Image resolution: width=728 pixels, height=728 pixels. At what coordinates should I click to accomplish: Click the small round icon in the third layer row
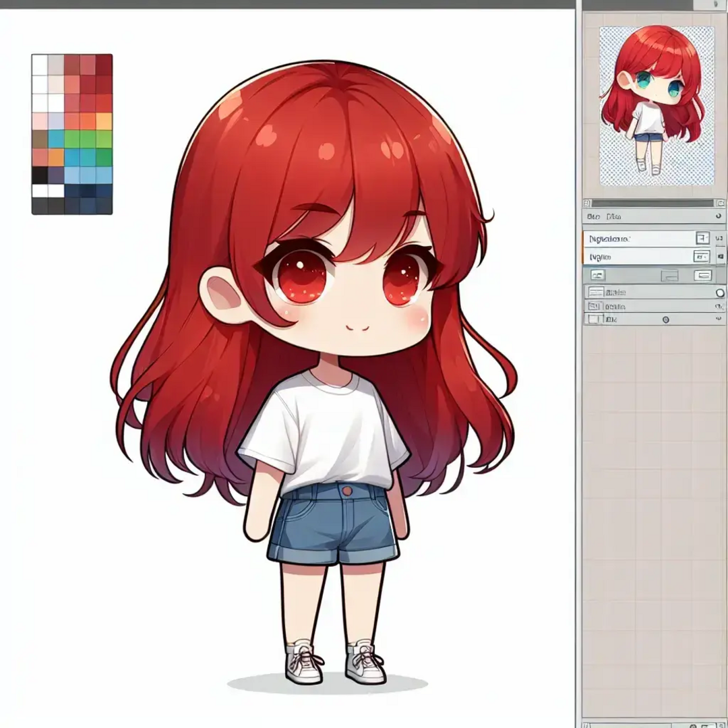click(x=666, y=320)
